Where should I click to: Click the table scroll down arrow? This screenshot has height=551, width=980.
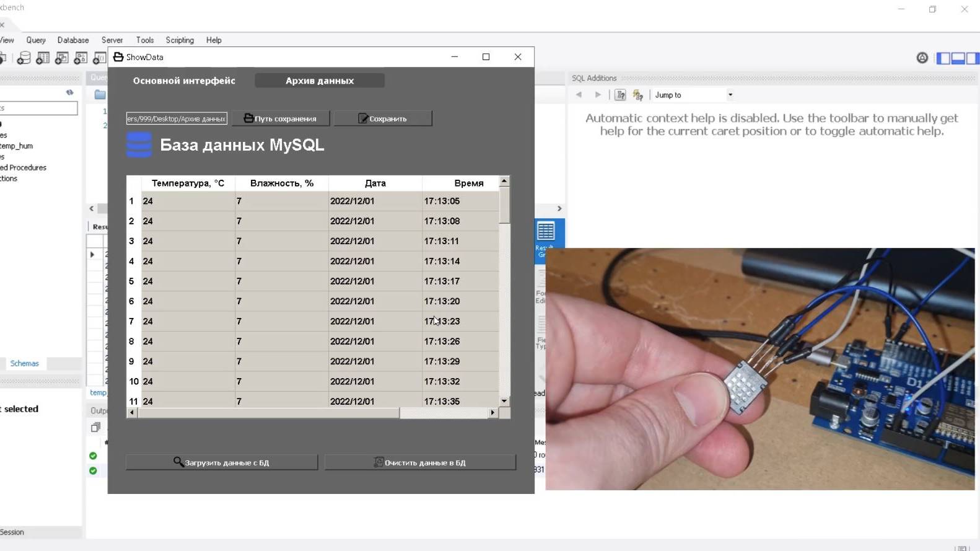click(x=504, y=402)
